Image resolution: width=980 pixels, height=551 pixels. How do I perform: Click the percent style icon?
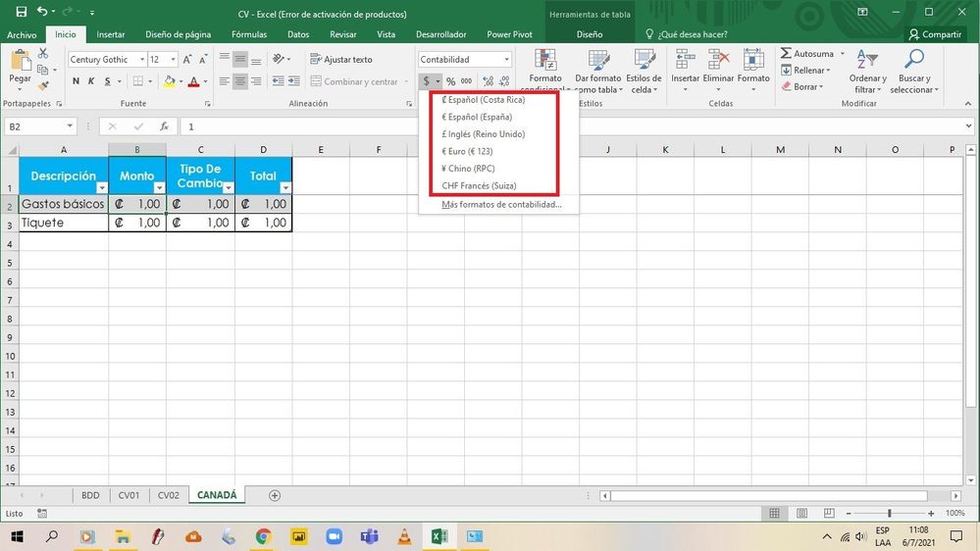point(450,81)
